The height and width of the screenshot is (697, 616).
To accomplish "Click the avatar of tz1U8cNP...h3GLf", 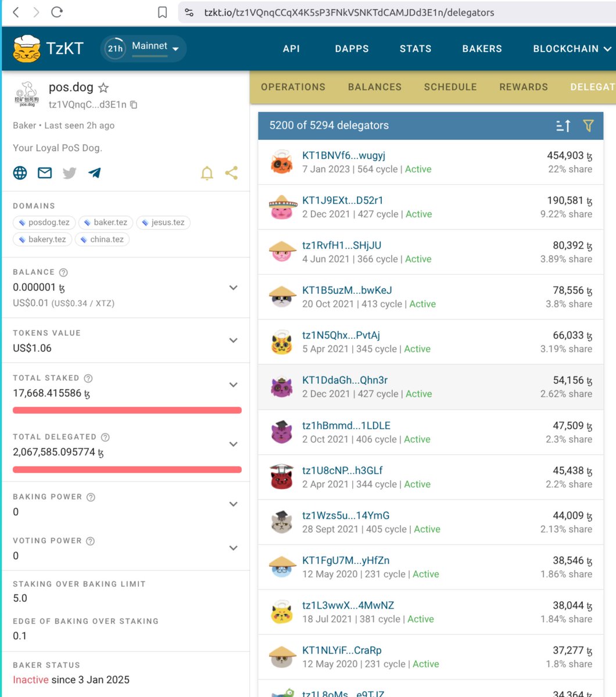I will [x=282, y=477].
